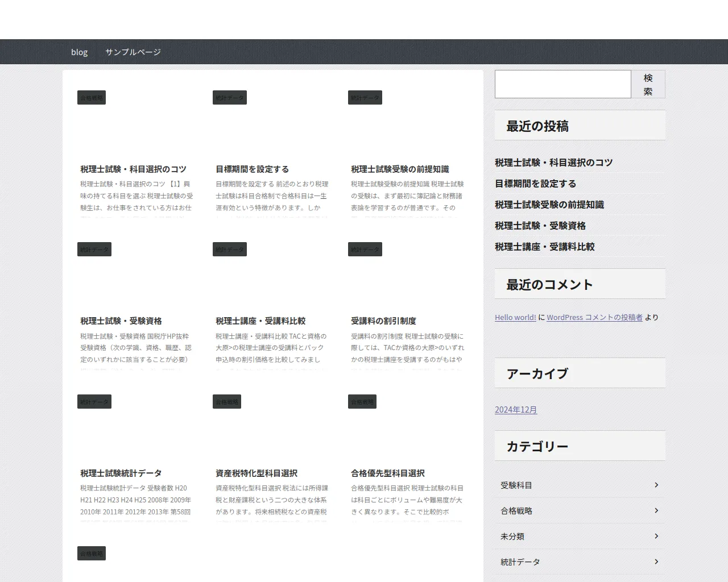728x582 pixels.
Task: Open the Hello world! comment link
Action: click(515, 317)
